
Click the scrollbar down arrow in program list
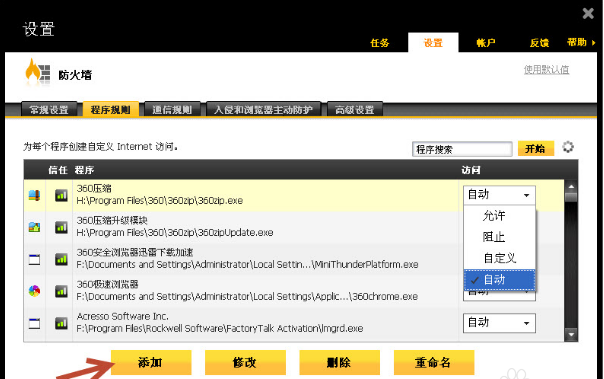(x=571, y=334)
